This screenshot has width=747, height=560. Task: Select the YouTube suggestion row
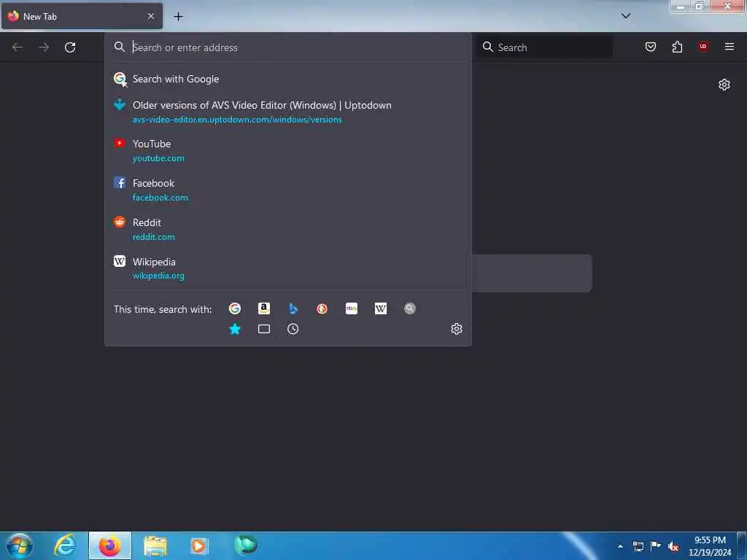(x=287, y=150)
